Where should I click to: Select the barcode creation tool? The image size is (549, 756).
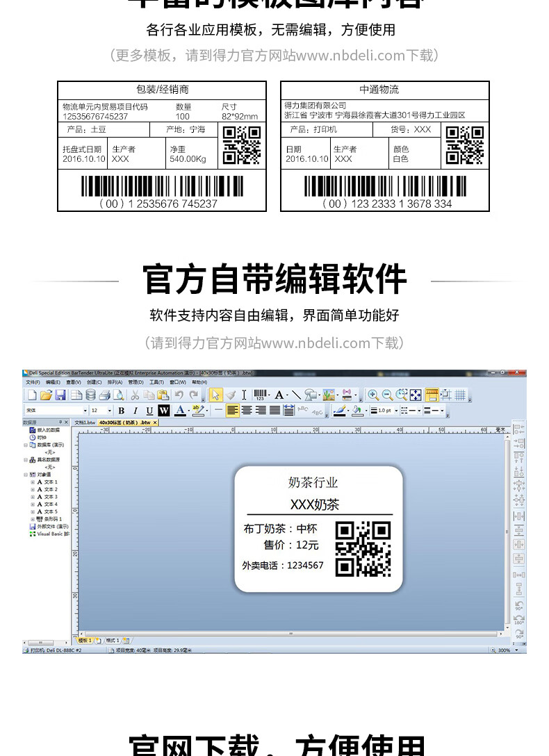click(x=261, y=395)
